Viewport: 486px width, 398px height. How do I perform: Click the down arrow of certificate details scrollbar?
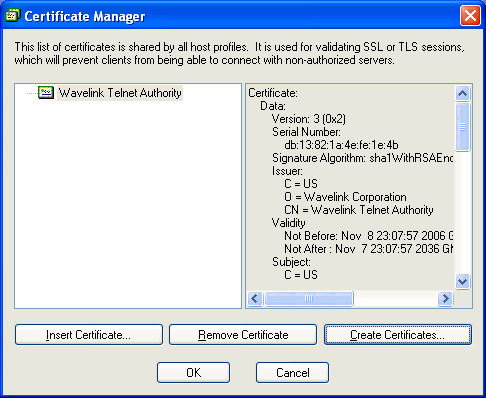pyautogui.click(x=462, y=281)
